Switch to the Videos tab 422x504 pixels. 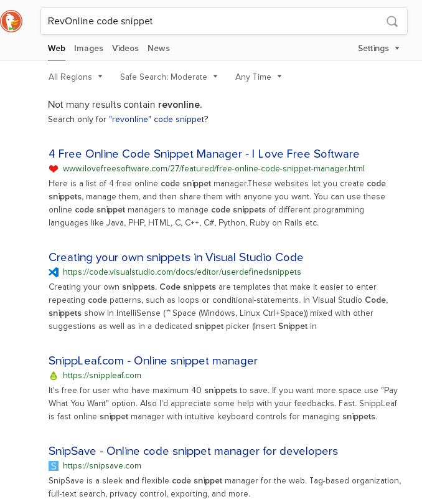click(x=125, y=49)
